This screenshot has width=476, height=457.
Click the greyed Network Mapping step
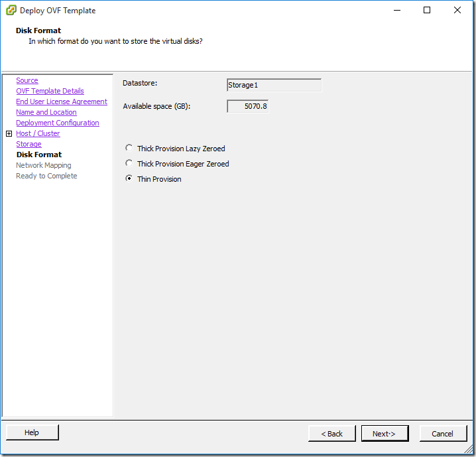click(x=44, y=166)
